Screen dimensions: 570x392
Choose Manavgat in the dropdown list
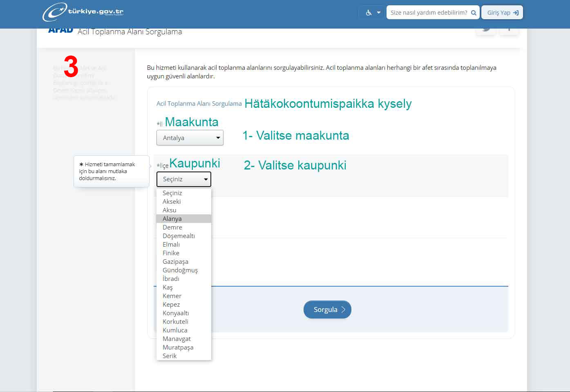pos(177,339)
